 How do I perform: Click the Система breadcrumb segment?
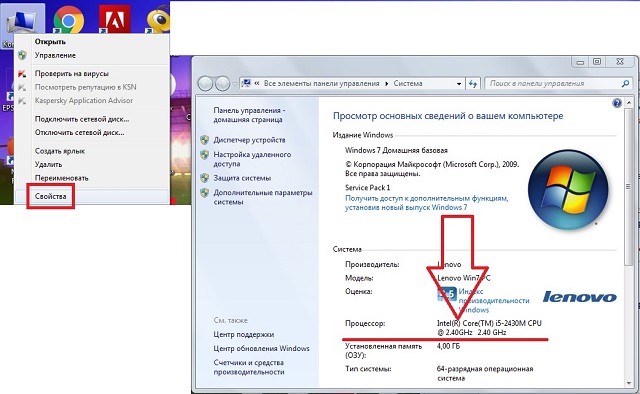point(408,83)
